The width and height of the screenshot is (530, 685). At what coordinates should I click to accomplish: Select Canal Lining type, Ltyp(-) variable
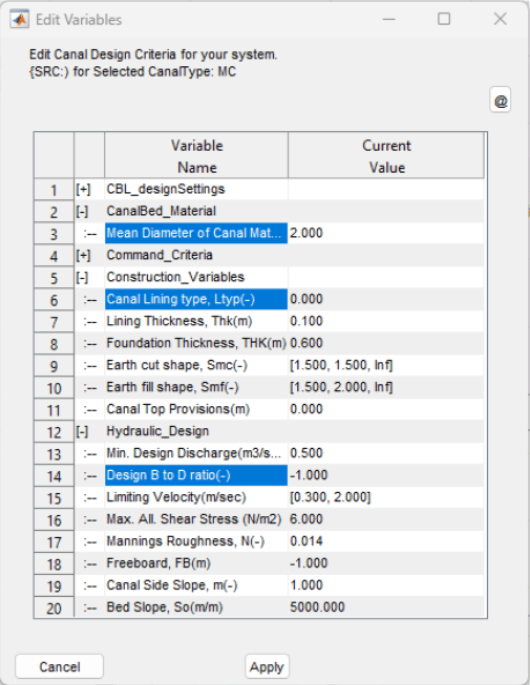click(x=196, y=299)
